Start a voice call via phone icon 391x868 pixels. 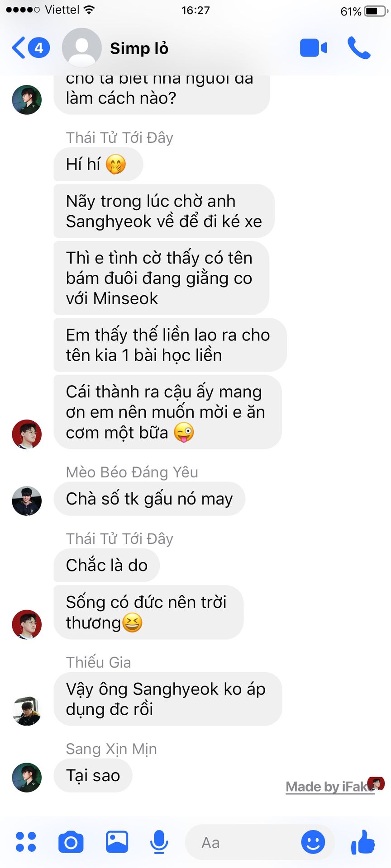359,48
